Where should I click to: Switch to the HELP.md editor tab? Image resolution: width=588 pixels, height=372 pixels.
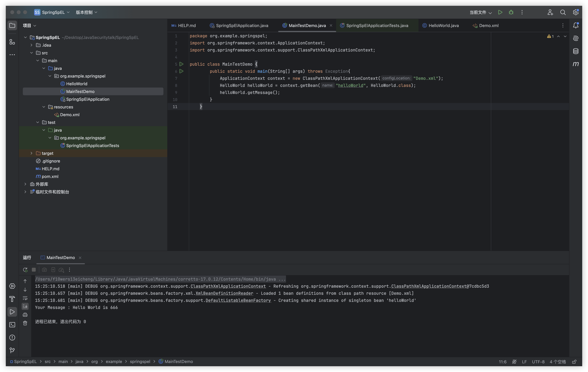(x=184, y=25)
